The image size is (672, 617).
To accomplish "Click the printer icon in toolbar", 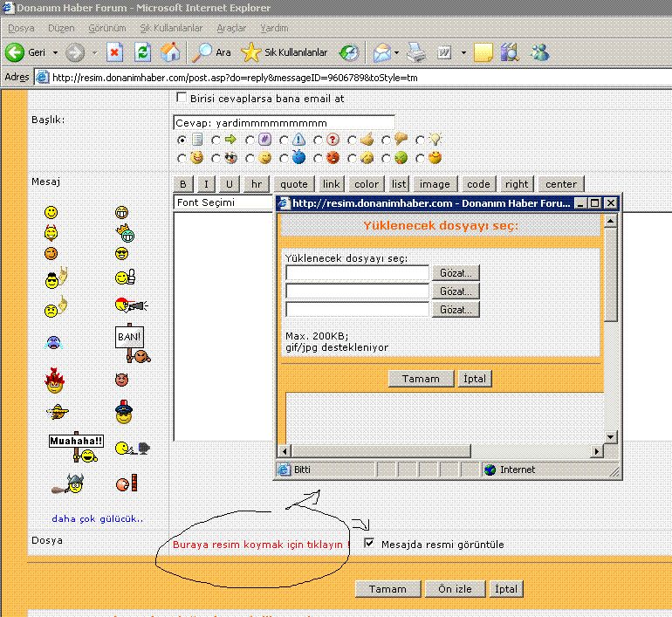I will pos(417,52).
